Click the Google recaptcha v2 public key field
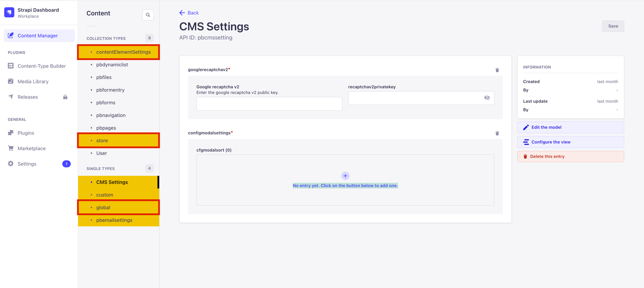The image size is (644, 288). click(269, 104)
